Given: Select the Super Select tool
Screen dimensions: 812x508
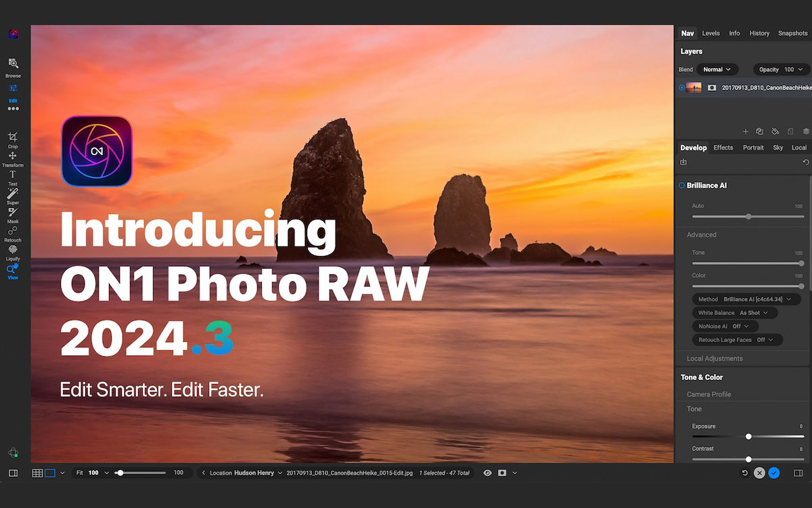Looking at the screenshot, I should pyautogui.click(x=13, y=196).
